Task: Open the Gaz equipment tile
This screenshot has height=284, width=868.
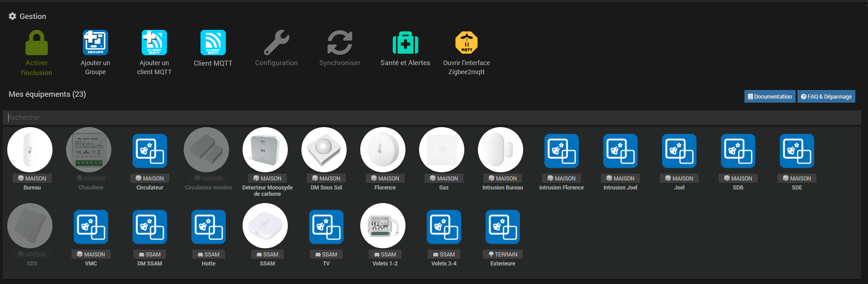Action: click(x=442, y=150)
